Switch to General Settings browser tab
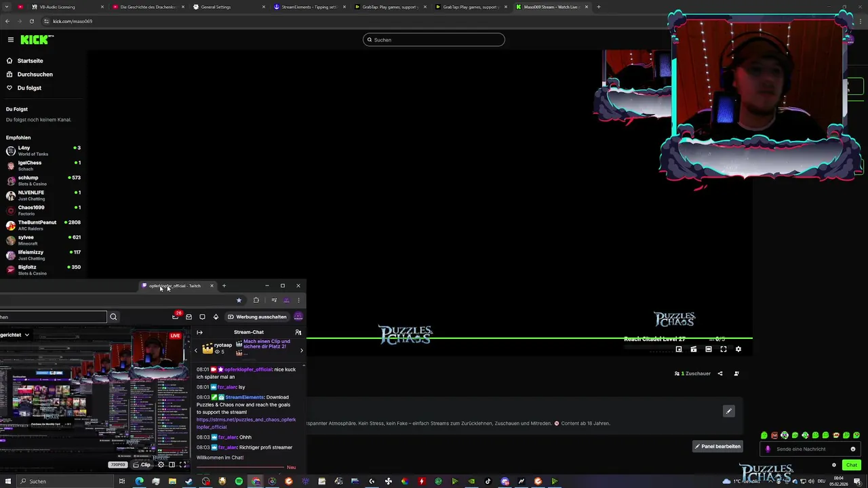 click(227, 7)
